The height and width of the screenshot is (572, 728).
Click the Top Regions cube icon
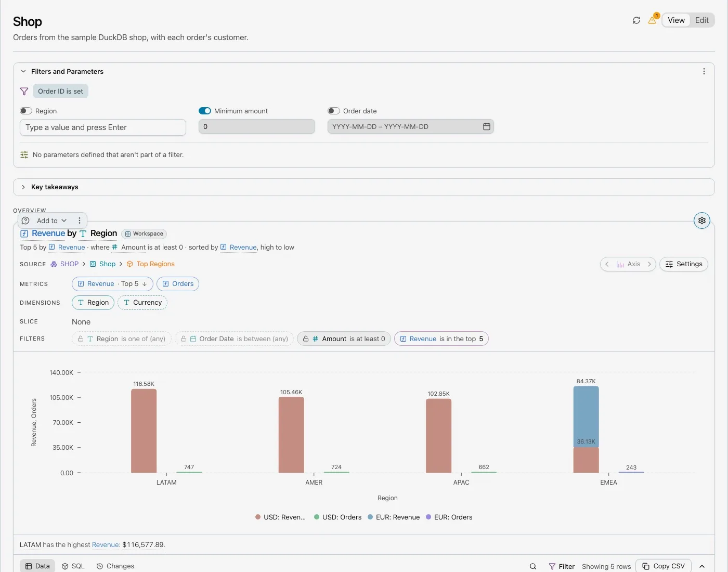click(130, 264)
